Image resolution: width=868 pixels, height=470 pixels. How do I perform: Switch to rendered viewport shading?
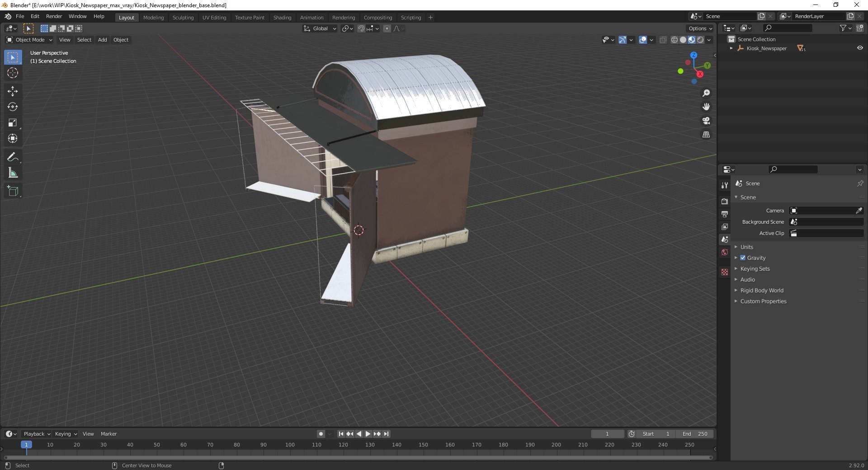tap(700, 40)
